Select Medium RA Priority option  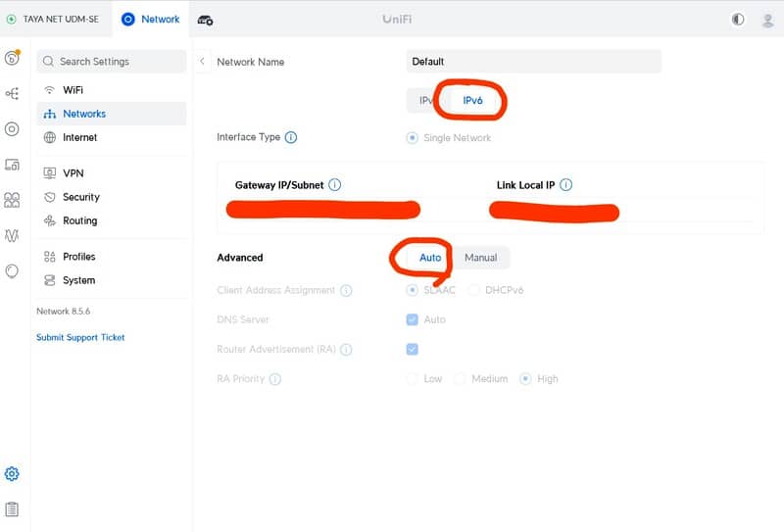coord(461,378)
